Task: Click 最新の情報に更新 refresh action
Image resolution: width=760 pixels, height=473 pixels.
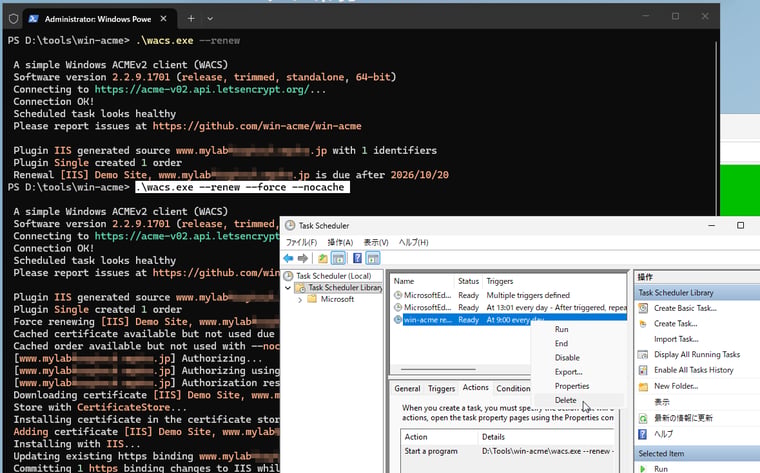Action: pos(683,418)
